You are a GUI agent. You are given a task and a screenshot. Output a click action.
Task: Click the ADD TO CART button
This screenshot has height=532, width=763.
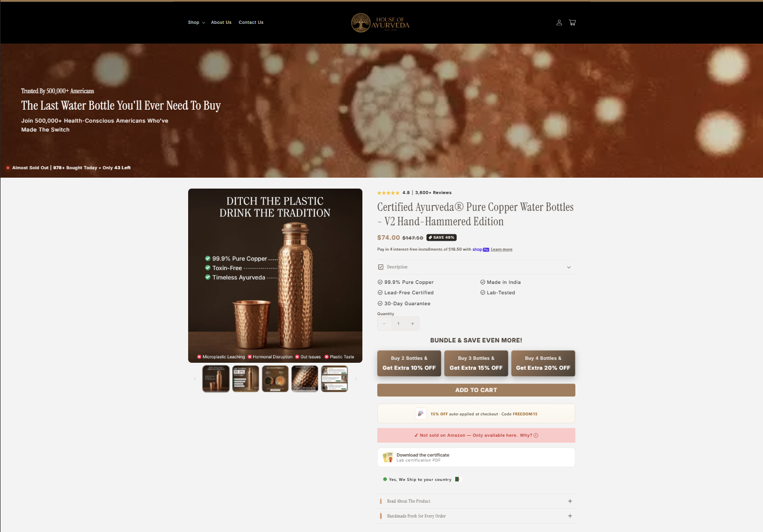(x=476, y=390)
